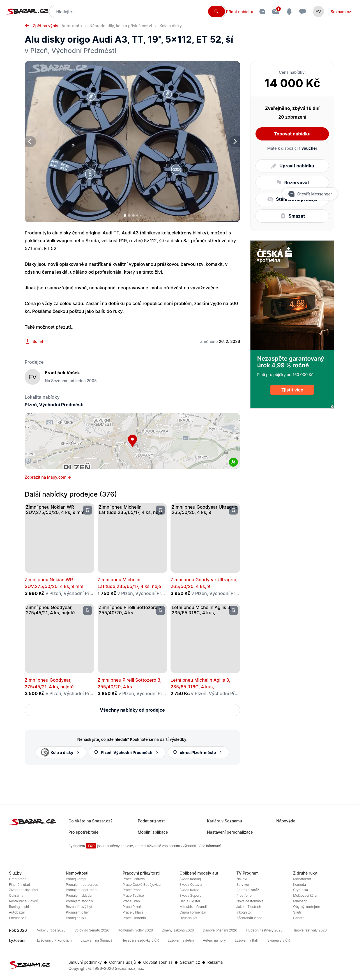Go to the Kola a disky breadcrumb
Image resolution: width=359 pixels, height=980 pixels.
(x=171, y=26)
